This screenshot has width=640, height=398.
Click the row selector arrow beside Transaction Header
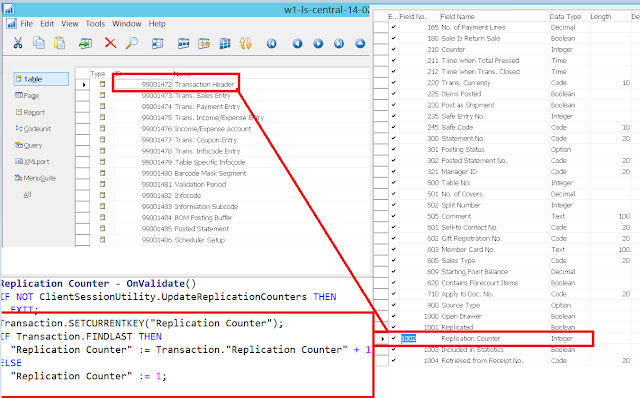pyautogui.click(x=83, y=84)
